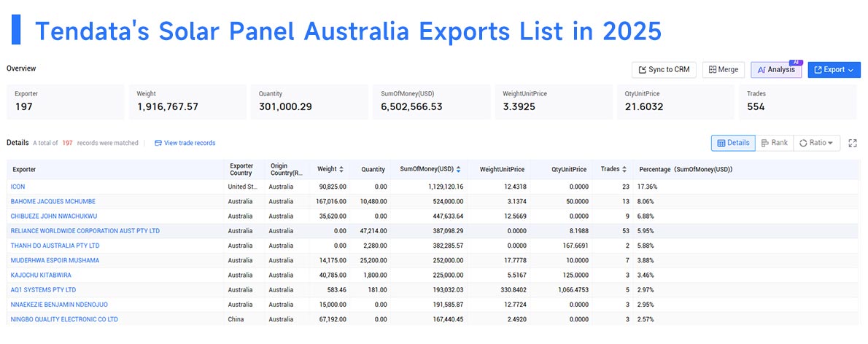Click the China exporter country cell
The height and width of the screenshot is (344, 868).
[x=236, y=319]
